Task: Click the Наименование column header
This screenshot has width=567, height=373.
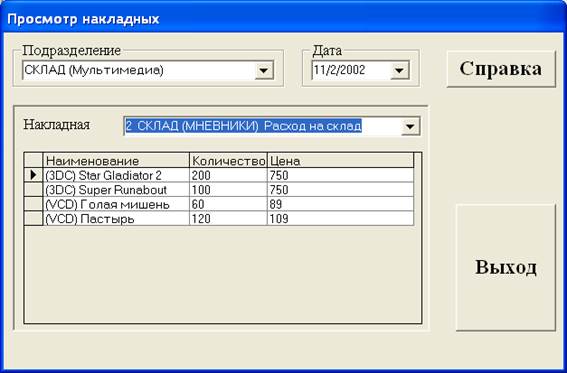Action: pos(116,161)
